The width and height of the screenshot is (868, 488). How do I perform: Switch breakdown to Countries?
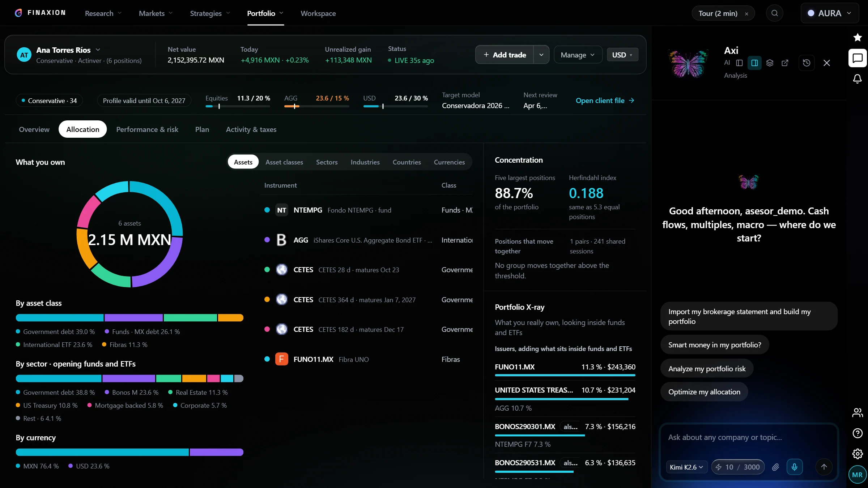click(407, 162)
